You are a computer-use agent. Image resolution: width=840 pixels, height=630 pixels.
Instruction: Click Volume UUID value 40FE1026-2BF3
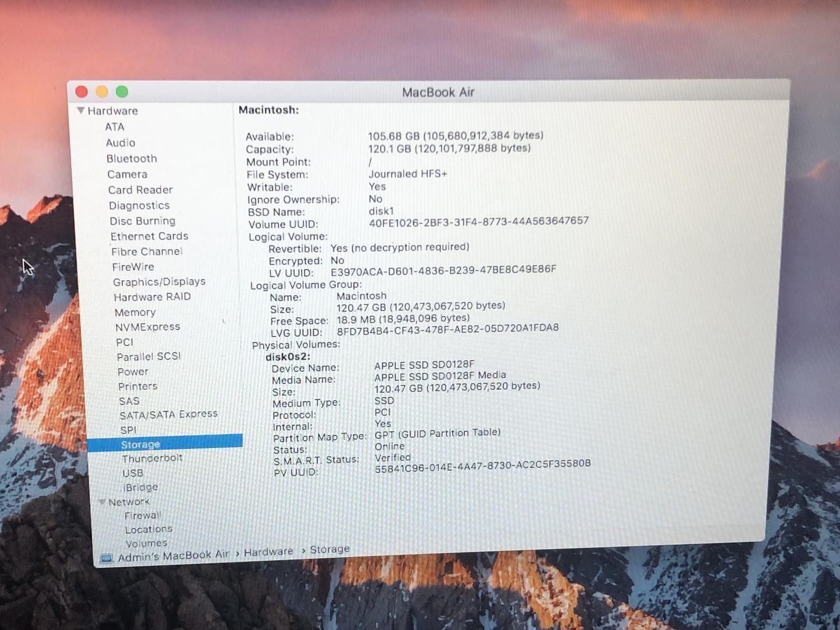point(479,222)
